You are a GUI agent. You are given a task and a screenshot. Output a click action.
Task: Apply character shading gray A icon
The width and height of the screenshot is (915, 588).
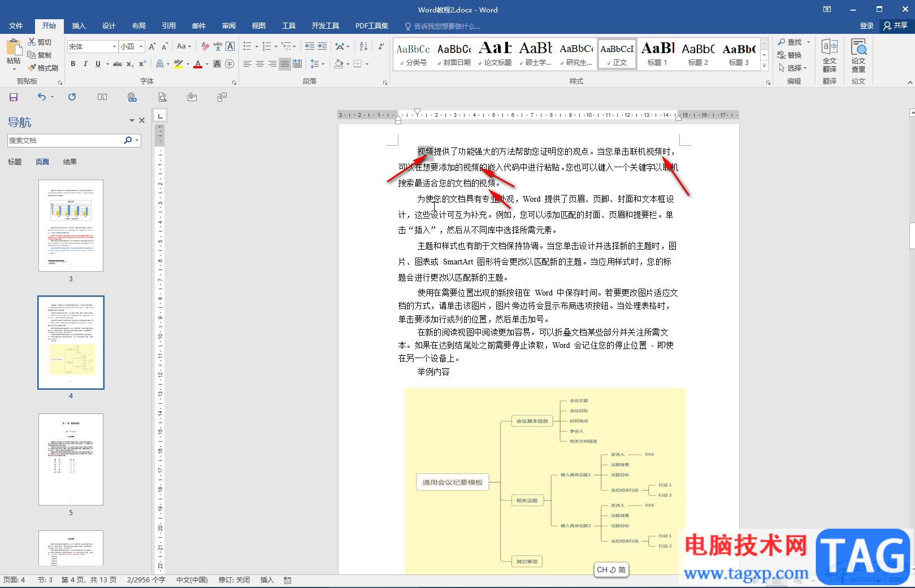pyautogui.click(x=217, y=64)
